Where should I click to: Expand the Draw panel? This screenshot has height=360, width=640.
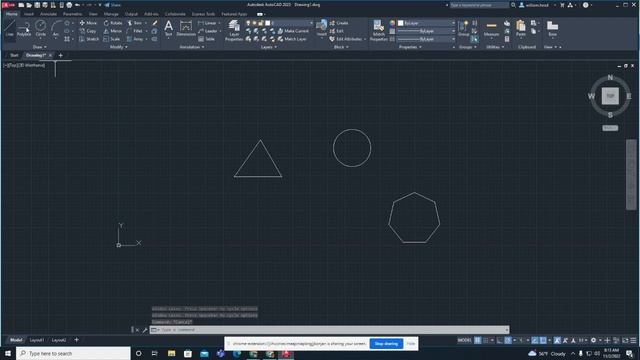pyautogui.click(x=39, y=47)
